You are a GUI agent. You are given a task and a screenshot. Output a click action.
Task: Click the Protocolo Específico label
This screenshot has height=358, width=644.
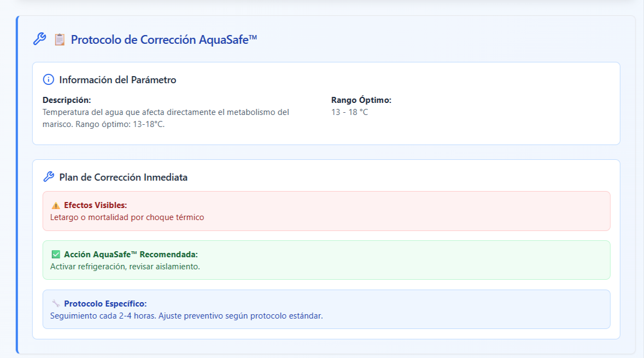pyautogui.click(x=105, y=304)
